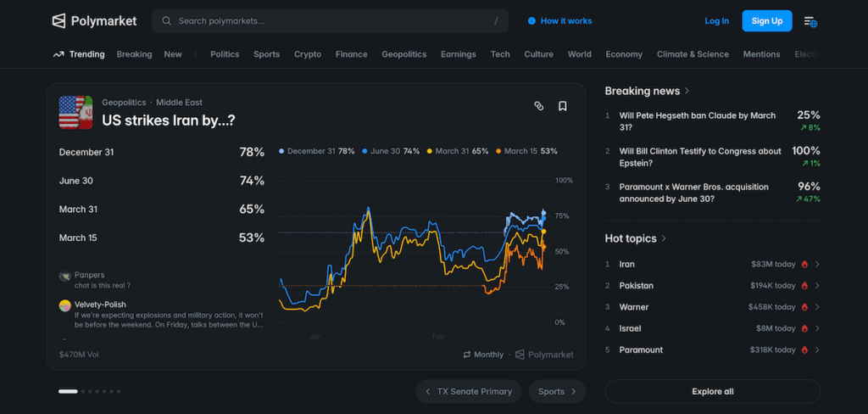
Task: Click the How it works info icon
Action: (x=531, y=21)
